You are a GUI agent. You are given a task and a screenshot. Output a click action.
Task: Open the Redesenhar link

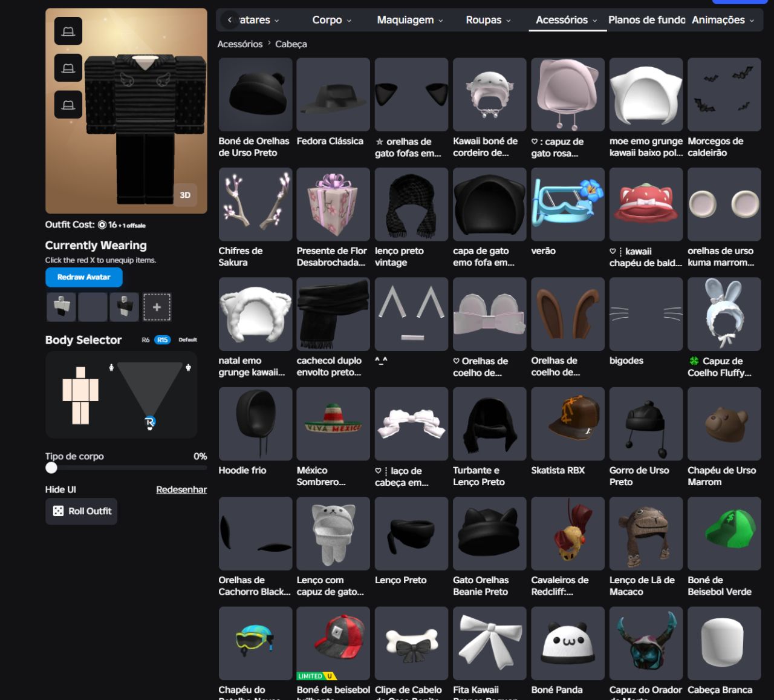tap(181, 489)
